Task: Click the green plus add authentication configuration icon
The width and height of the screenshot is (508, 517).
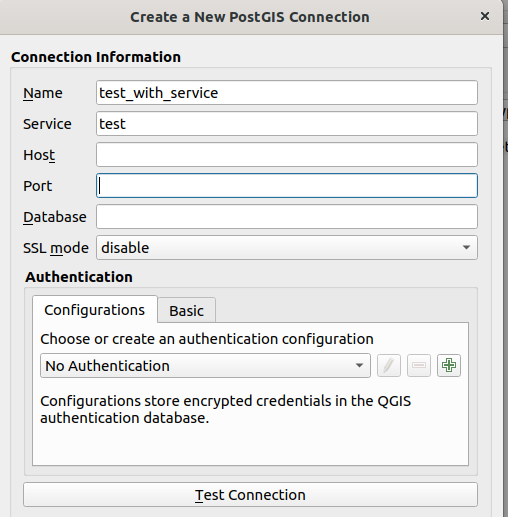Action: coord(449,365)
